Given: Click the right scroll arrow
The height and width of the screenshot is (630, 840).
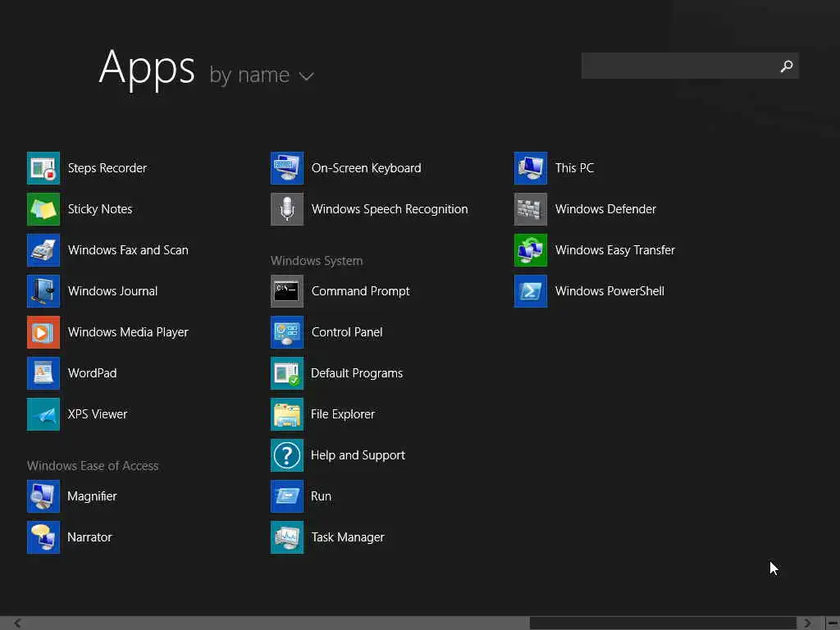Looking at the screenshot, I should [x=807, y=623].
